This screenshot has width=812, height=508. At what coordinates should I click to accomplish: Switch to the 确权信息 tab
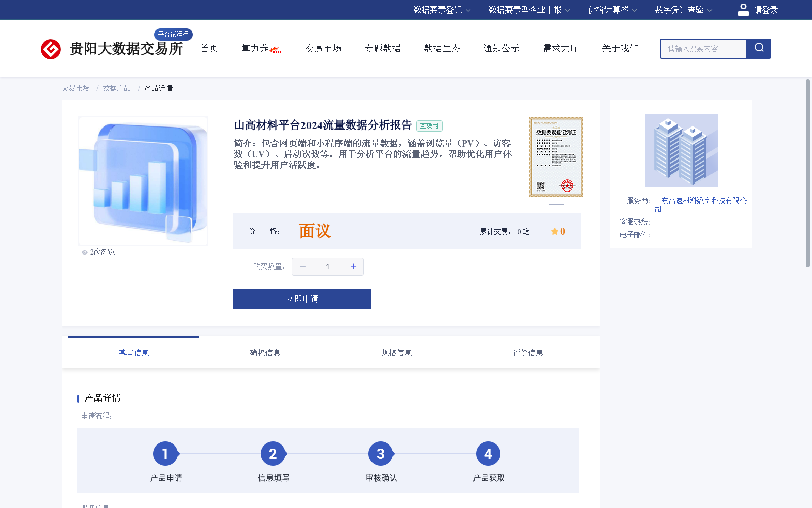coord(265,353)
